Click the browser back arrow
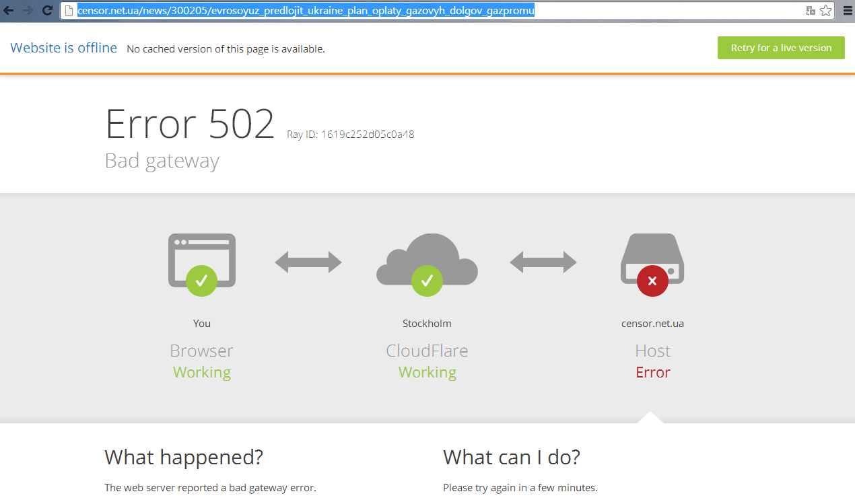855x504 pixels. click(x=9, y=10)
